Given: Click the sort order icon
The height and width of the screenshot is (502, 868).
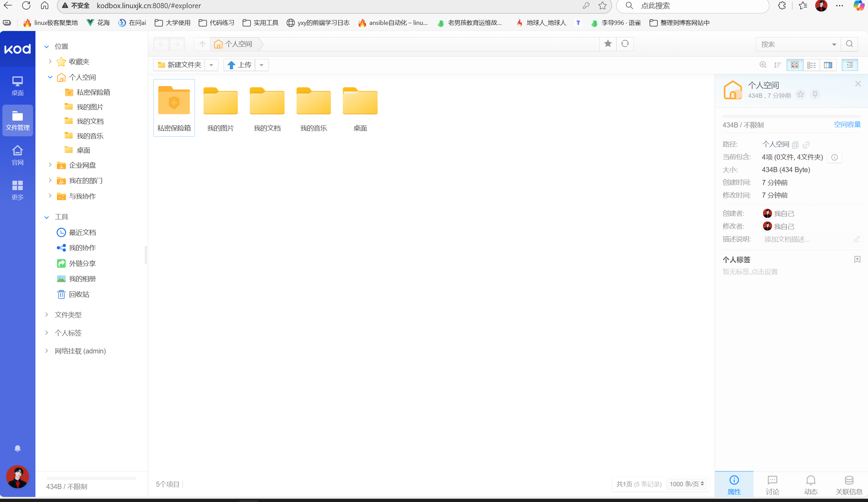Looking at the screenshot, I should click(x=777, y=65).
